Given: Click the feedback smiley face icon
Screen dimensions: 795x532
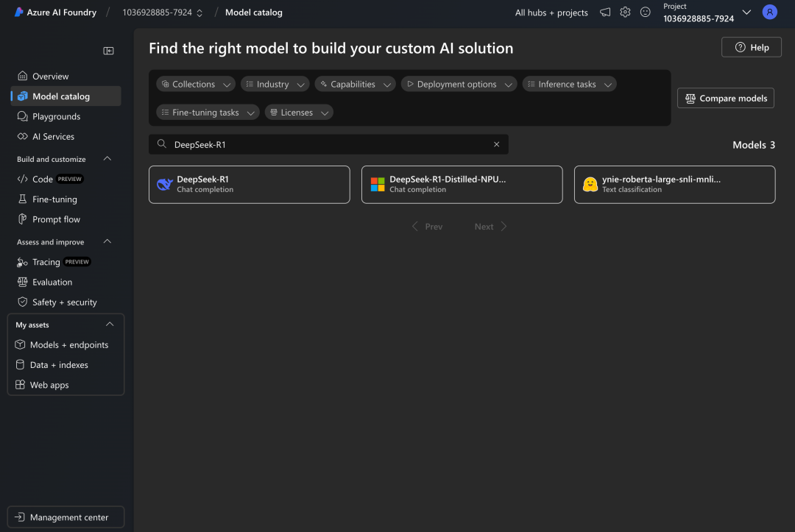Looking at the screenshot, I should 646,13.
